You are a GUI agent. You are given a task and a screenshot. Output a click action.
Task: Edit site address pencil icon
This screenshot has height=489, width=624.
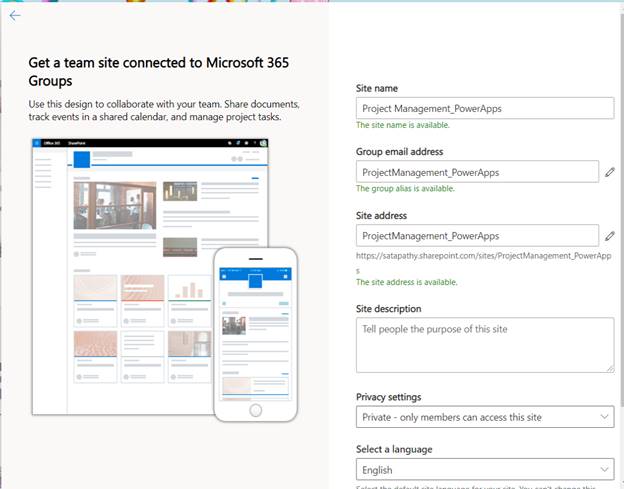[x=610, y=236]
